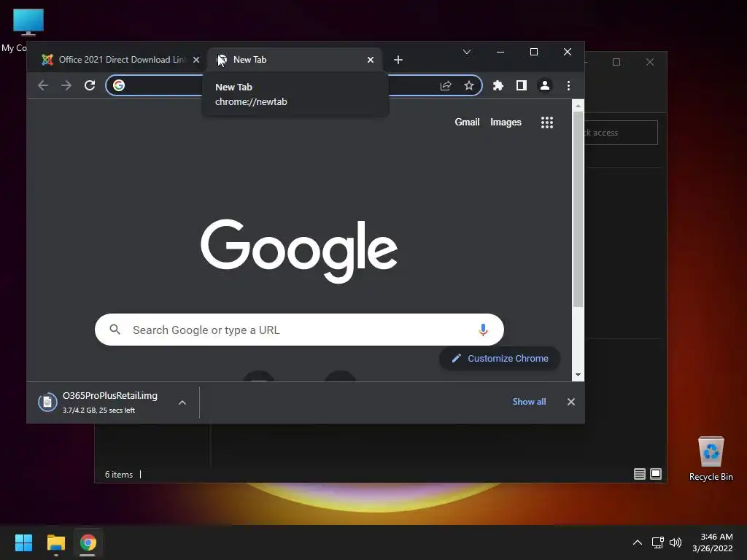Toggle the Chrome side panel icon
The height and width of the screenshot is (560, 747).
tap(521, 85)
